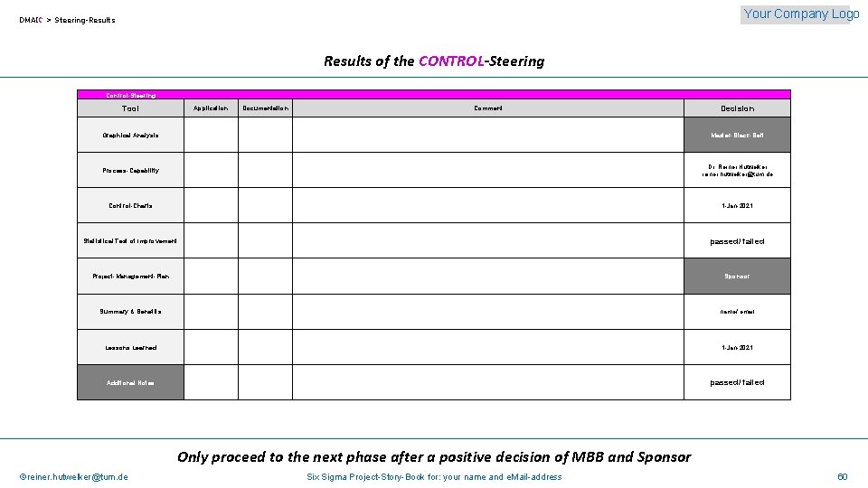
Task: Click the Control-Charts tool cell
Action: click(130, 206)
